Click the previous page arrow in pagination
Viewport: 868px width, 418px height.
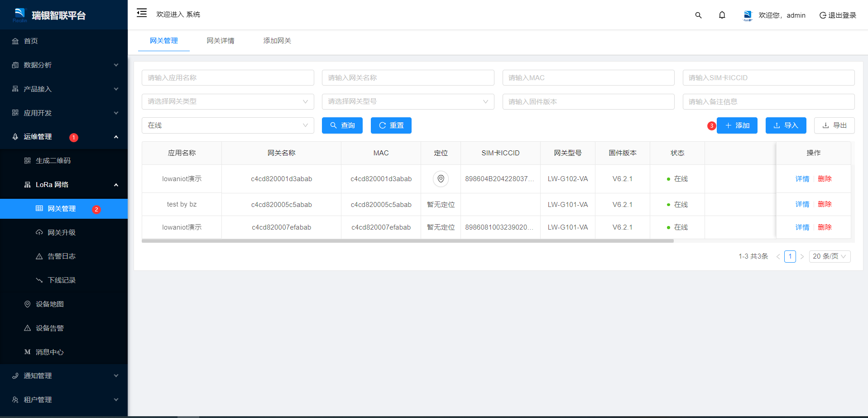point(778,256)
